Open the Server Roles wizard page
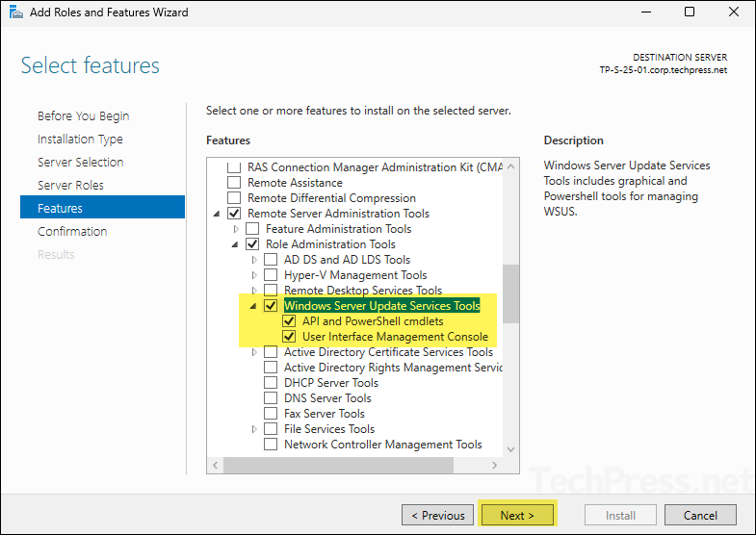The width and height of the screenshot is (756, 535). [x=70, y=185]
